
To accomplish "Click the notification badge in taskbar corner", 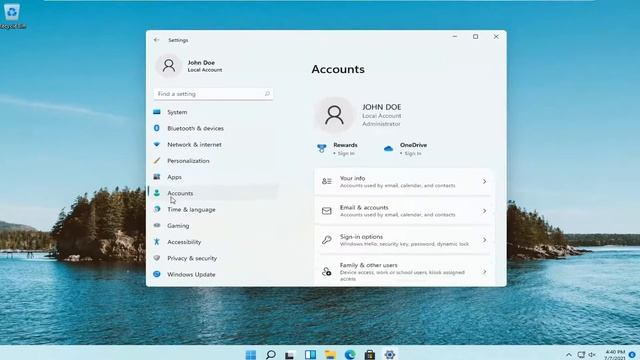I will tap(632, 354).
